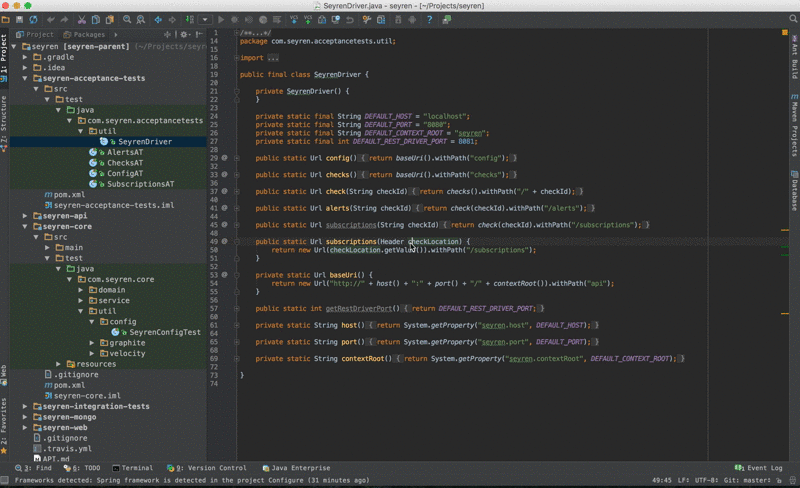Navigate forward with the right arrow
This screenshot has width=800, height=488.
click(172, 19)
